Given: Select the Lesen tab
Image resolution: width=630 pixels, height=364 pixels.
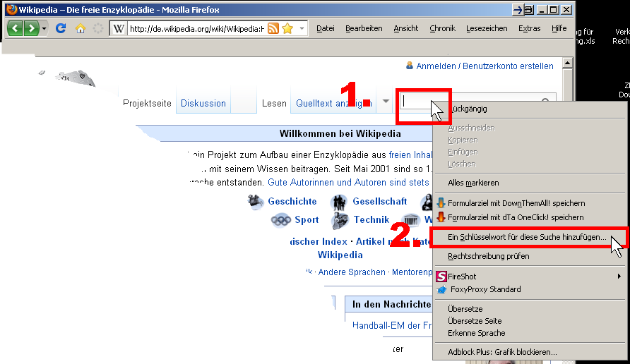Looking at the screenshot, I should [274, 104].
